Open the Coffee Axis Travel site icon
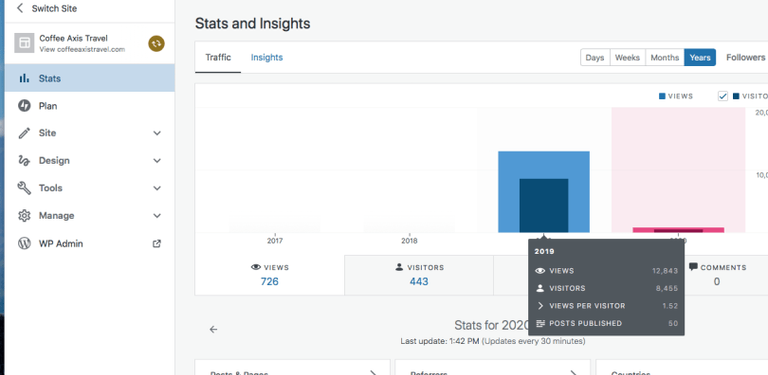 [24, 43]
